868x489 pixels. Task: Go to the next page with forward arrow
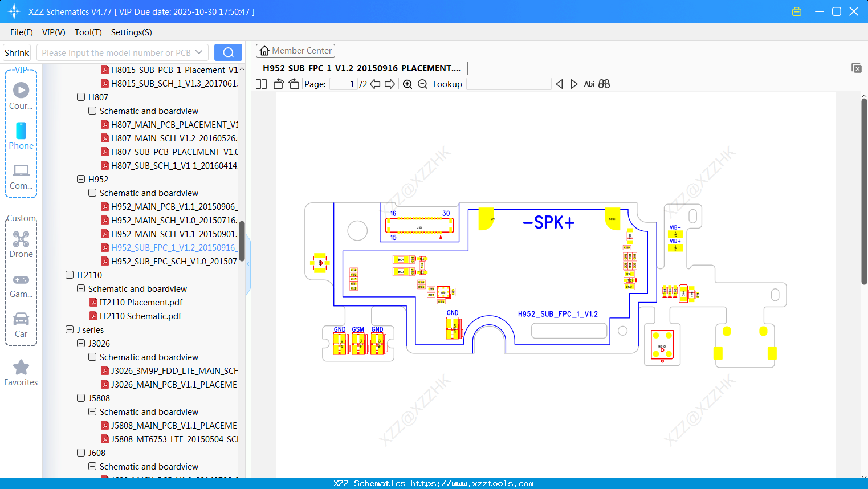point(389,84)
